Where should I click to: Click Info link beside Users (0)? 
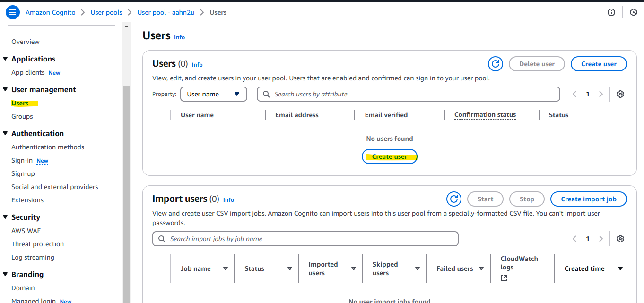(x=197, y=64)
